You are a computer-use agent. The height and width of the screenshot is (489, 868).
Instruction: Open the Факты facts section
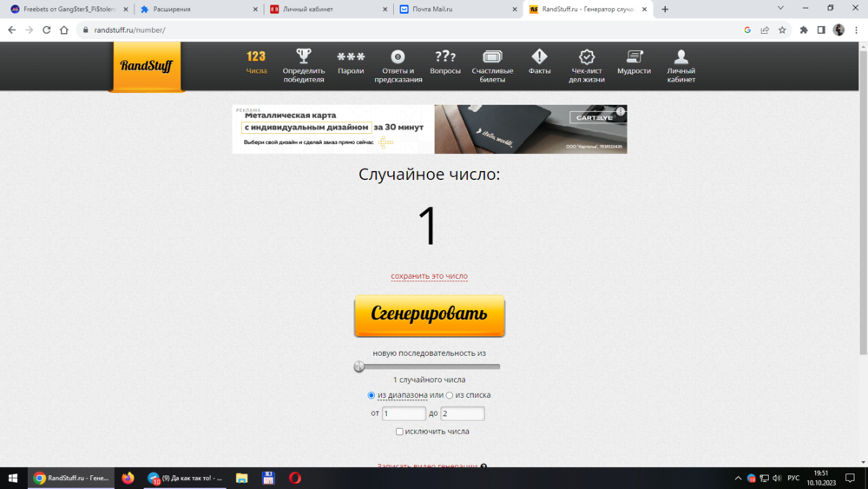[539, 62]
